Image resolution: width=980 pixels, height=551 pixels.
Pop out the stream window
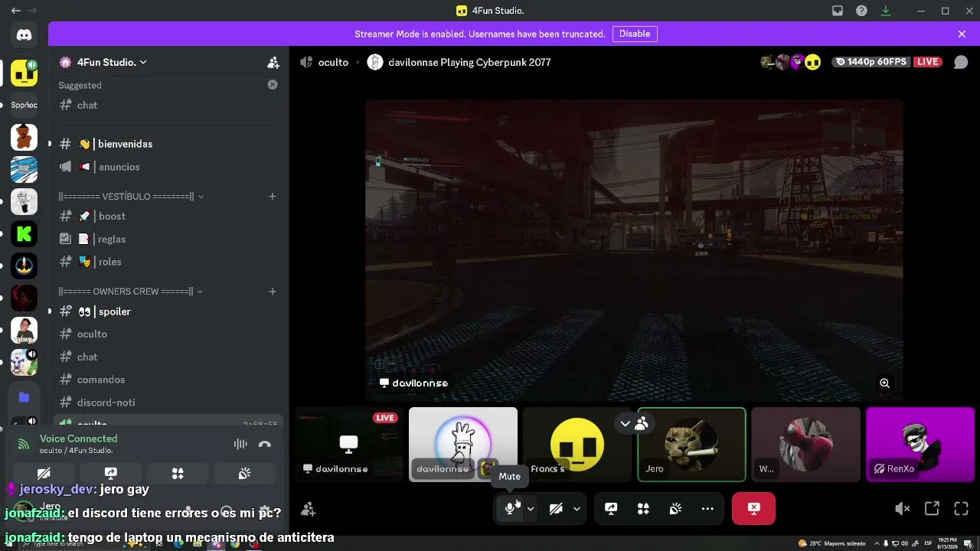point(932,509)
